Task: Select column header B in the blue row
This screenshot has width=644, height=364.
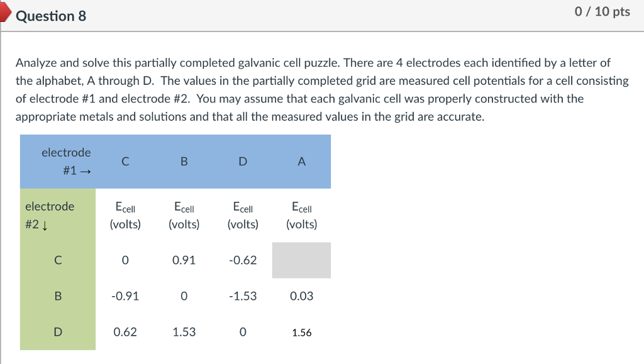Action: pos(184,162)
